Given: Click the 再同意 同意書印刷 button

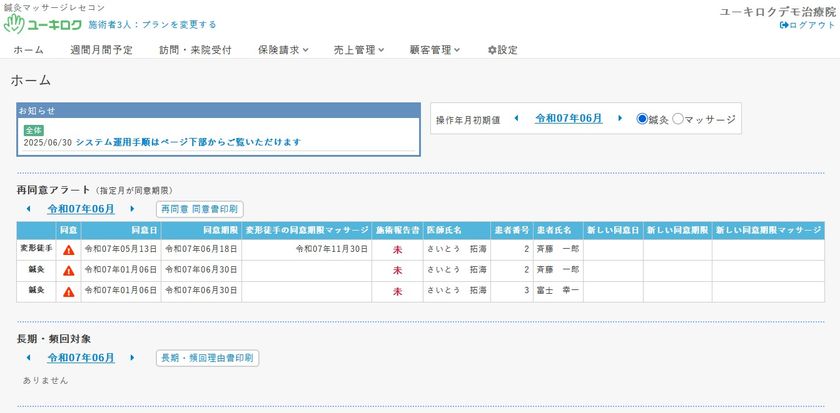Looking at the screenshot, I should tap(200, 209).
